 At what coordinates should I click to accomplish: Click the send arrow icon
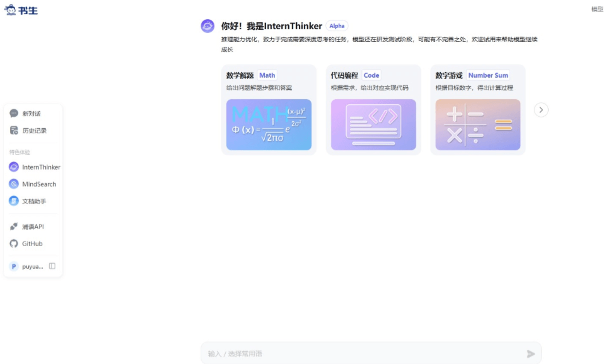pyautogui.click(x=531, y=354)
